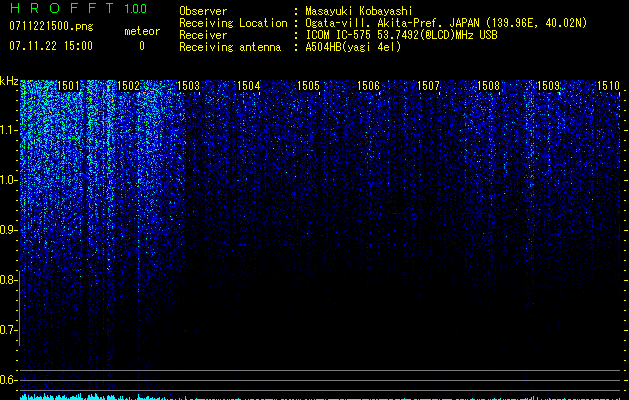The width and height of the screenshot is (629, 400).
Task: Click the 1504 time marker
Action: pos(248,85)
